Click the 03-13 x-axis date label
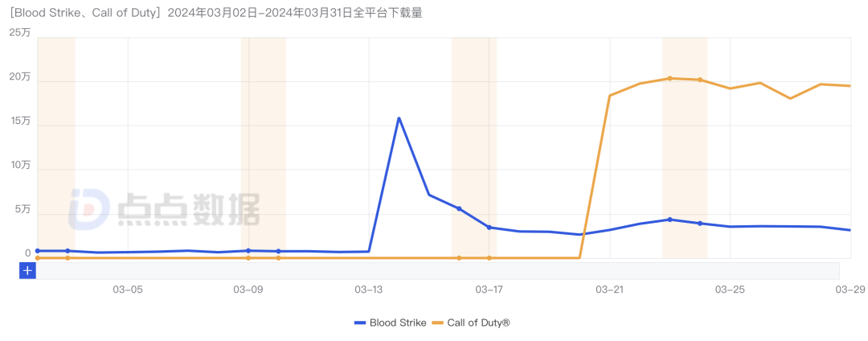Viewport: 868px width, 341px height. tap(368, 289)
